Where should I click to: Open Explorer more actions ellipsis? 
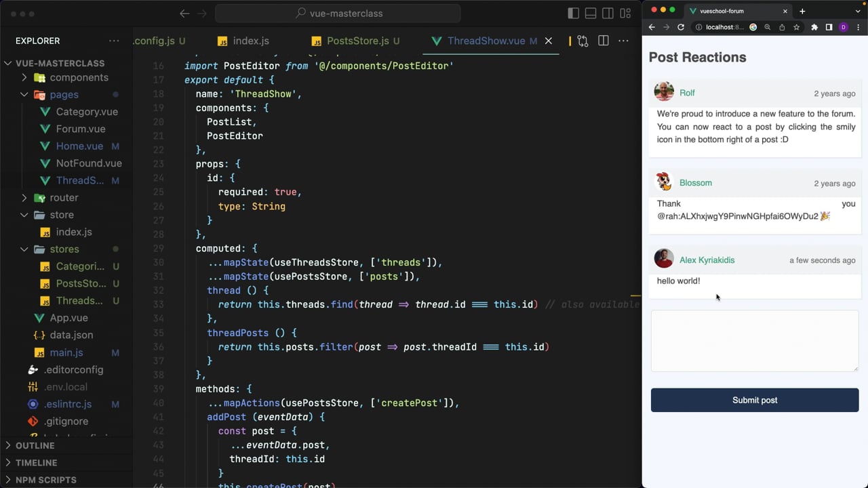pos(114,41)
